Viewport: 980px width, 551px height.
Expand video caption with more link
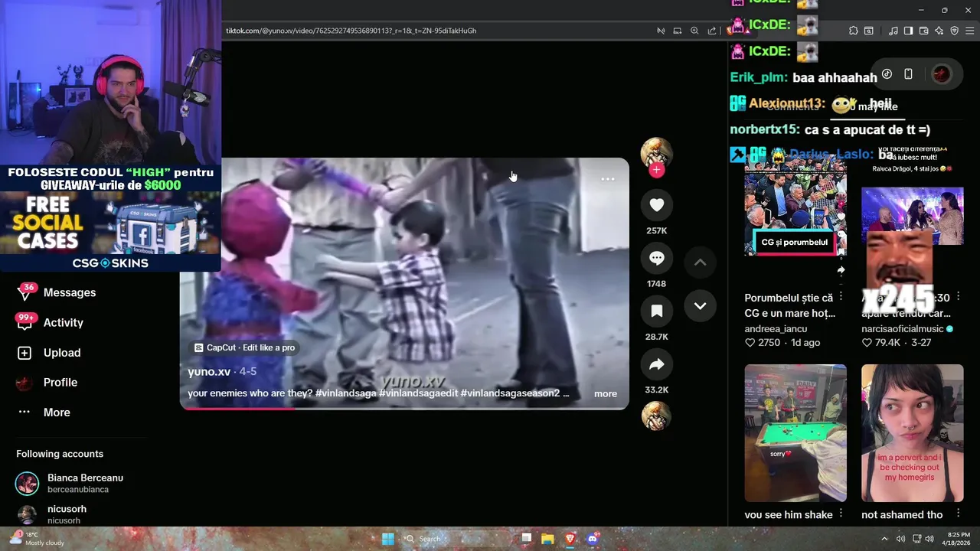(605, 393)
